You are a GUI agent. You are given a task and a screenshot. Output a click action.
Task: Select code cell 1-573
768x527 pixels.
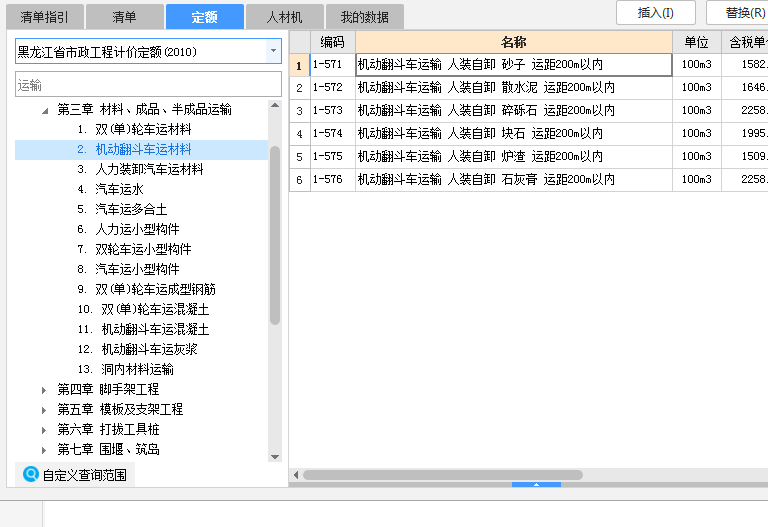pos(333,111)
